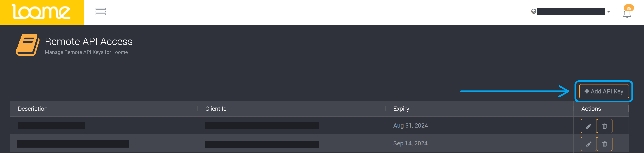Edit the API key expiring Sep 14, 2024

tap(589, 144)
